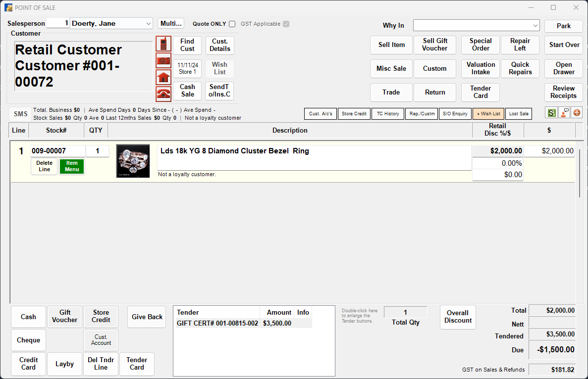Click the green S icon near Lost Sale
The width and height of the screenshot is (588, 379).
pos(551,113)
